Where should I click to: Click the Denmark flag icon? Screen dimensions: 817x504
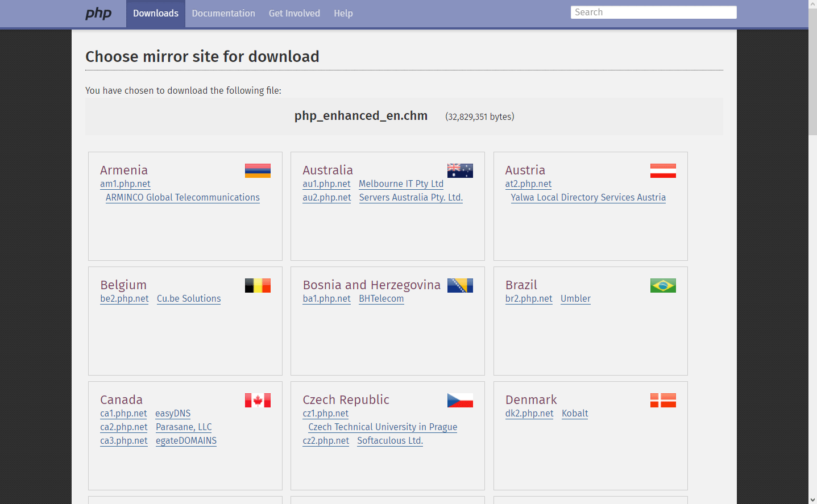tap(663, 400)
